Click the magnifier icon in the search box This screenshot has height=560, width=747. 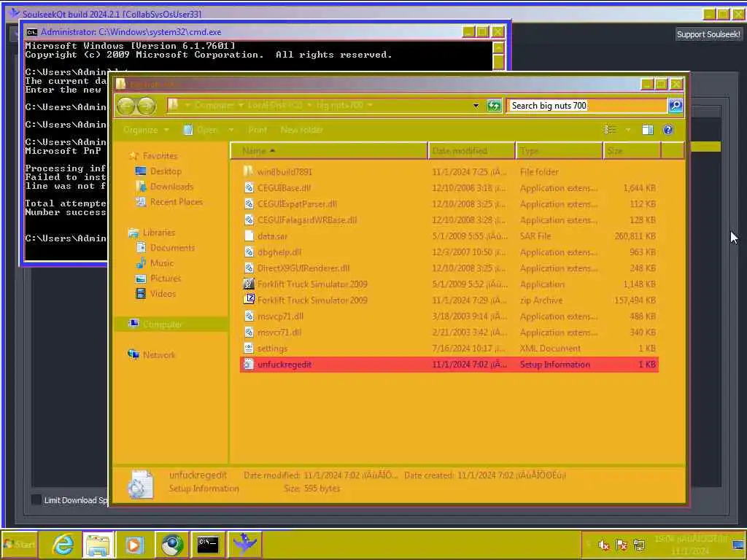coord(675,106)
